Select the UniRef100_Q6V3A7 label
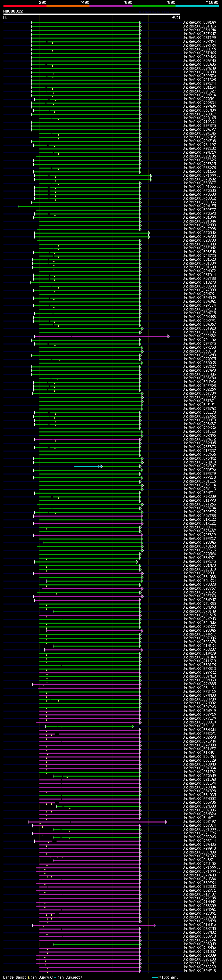Image resolution: width=222 pixels, height=980 pixels. [199, 466]
